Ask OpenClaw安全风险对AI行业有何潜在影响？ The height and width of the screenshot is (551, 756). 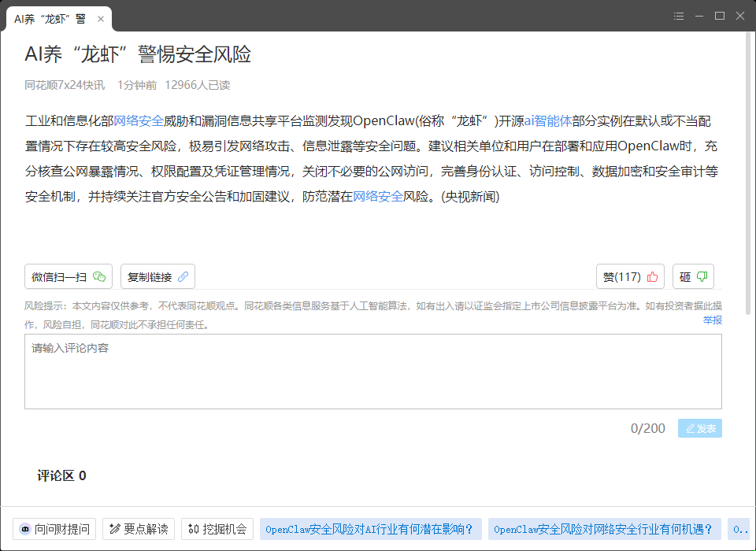(371, 529)
